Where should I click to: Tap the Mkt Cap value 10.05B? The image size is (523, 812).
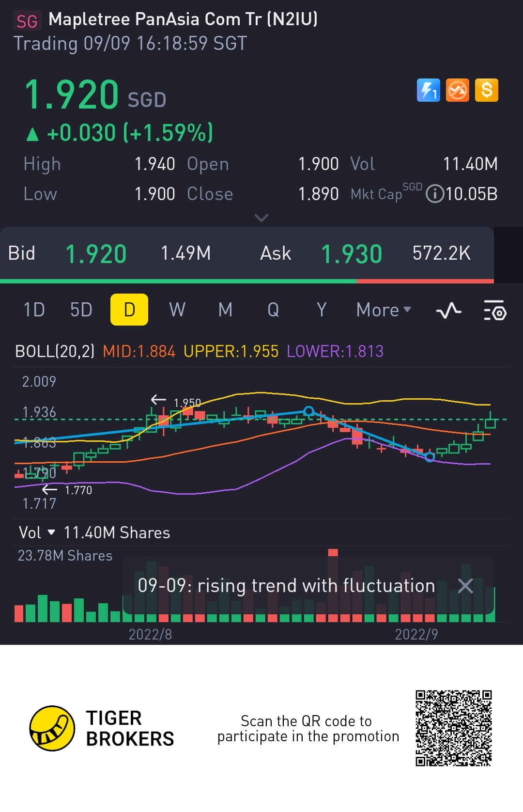tap(471, 194)
